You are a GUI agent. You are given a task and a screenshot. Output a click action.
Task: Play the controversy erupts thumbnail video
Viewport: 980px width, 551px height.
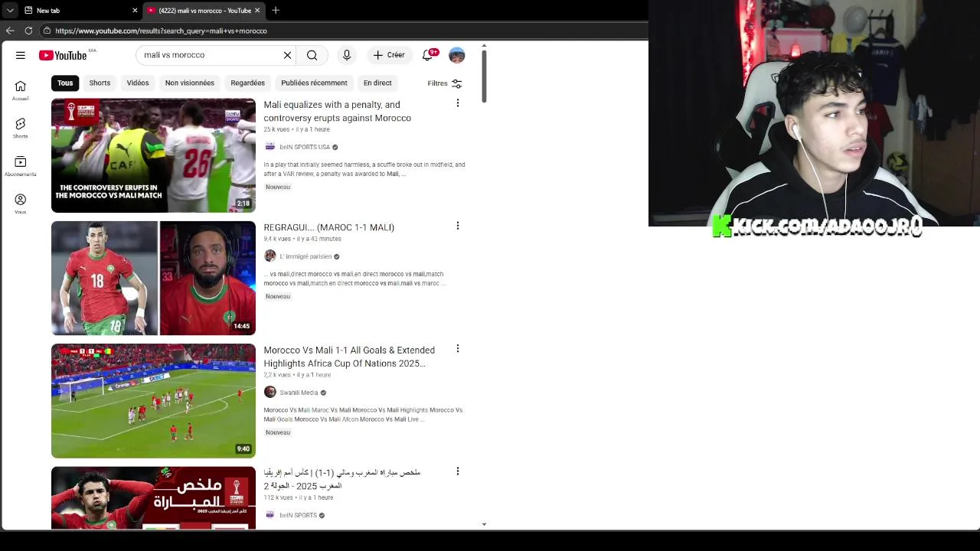[x=153, y=155]
